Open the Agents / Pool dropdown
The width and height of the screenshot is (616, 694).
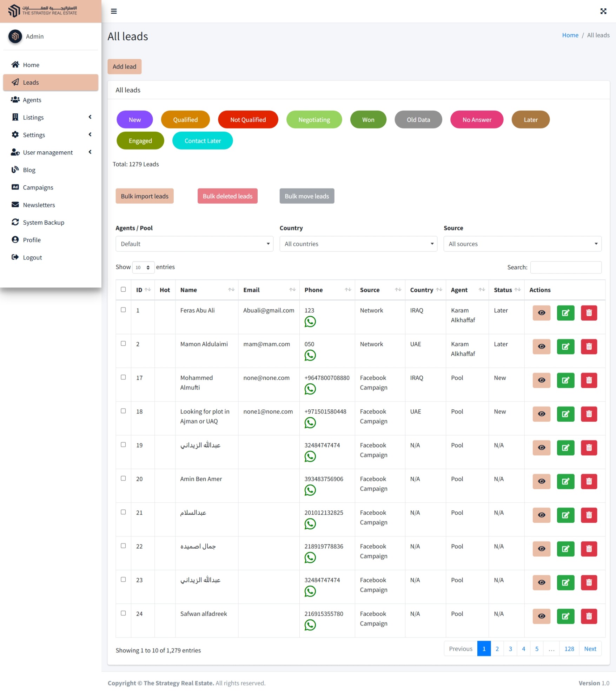coord(194,244)
